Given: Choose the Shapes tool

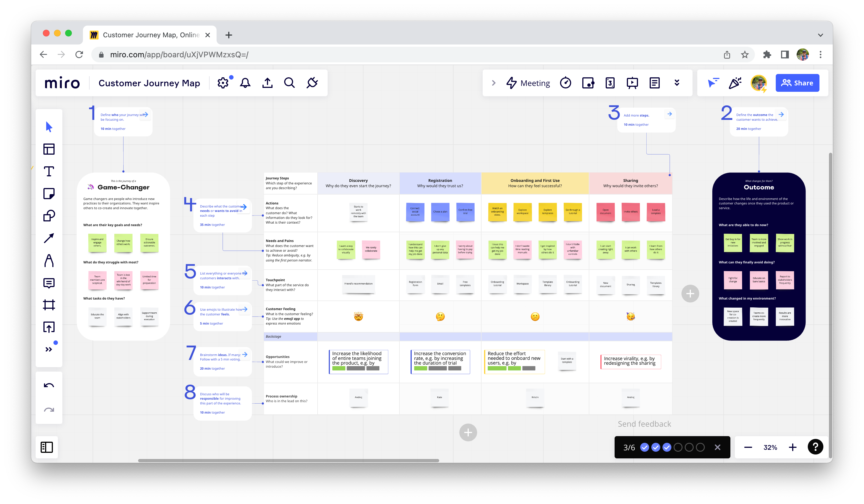Looking at the screenshot, I should 49,216.
